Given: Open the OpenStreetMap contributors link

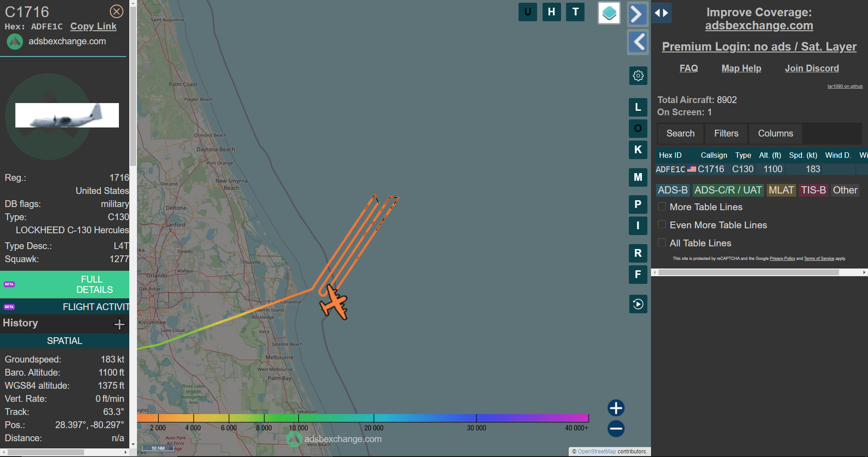Looking at the screenshot, I should coord(597,452).
